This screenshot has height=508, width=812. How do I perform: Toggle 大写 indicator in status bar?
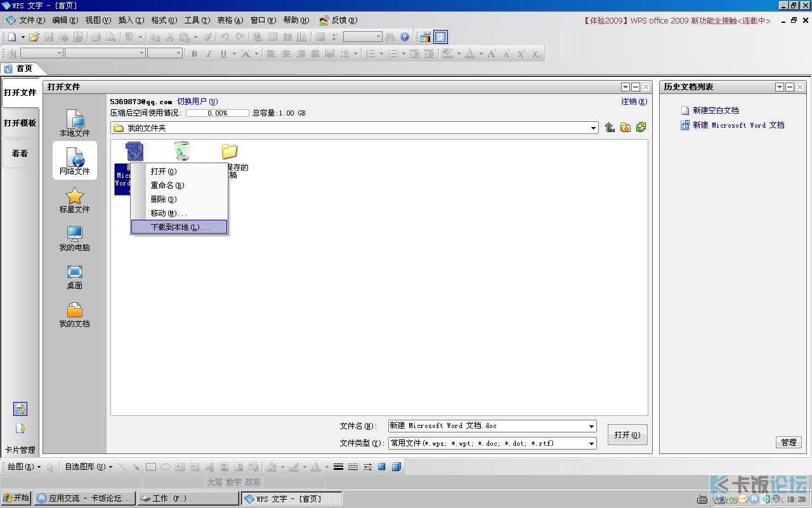(x=214, y=483)
